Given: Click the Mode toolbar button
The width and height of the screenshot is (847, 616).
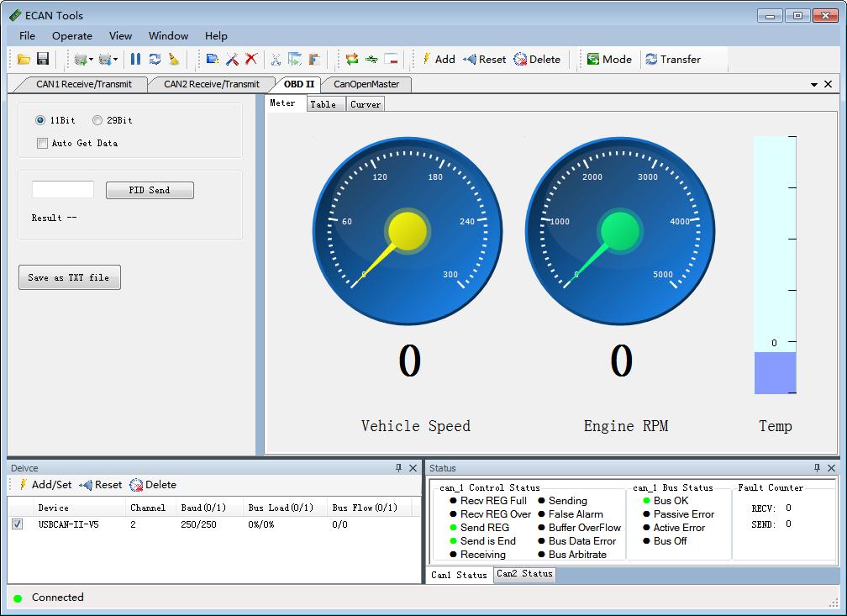Looking at the screenshot, I should (x=609, y=60).
